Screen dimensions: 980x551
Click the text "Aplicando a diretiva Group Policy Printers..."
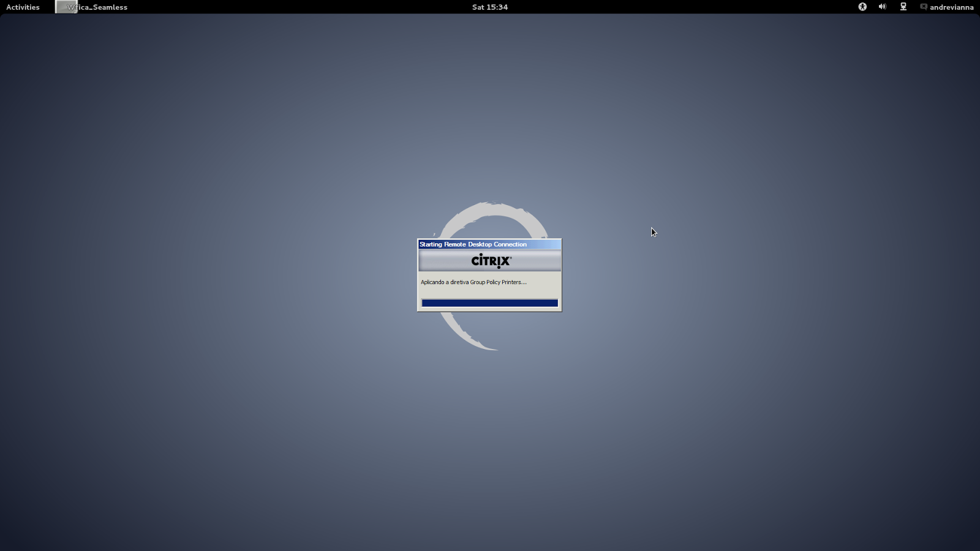click(473, 282)
